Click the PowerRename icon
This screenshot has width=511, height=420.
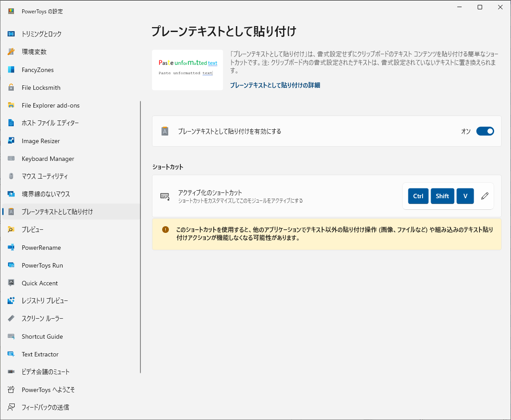(x=11, y=248)
